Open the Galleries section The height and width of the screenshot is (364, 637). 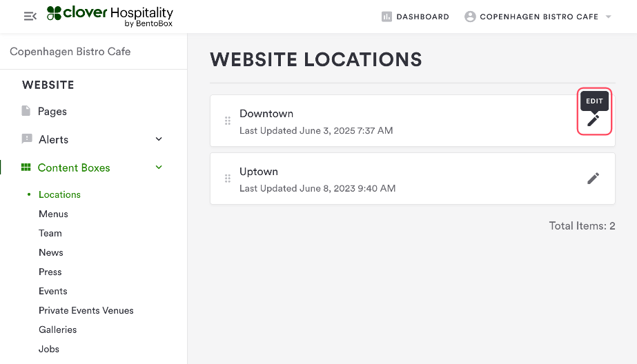58,330
